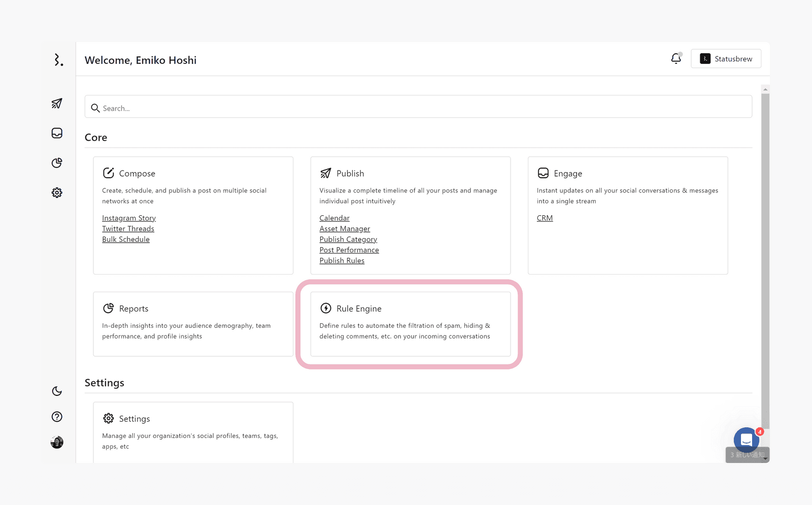Screen dimensions: 812x505
Task: Open the Settings gear icon in sidebar
Action: pyautogui.click(x=57, y=193)
